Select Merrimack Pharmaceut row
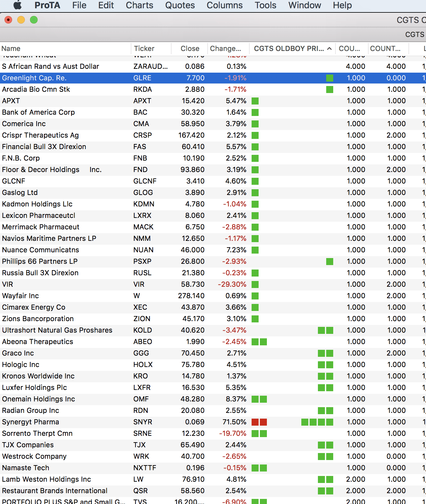Screen dimensions: 426x504 pyautogui.click(x=213, y=227)
